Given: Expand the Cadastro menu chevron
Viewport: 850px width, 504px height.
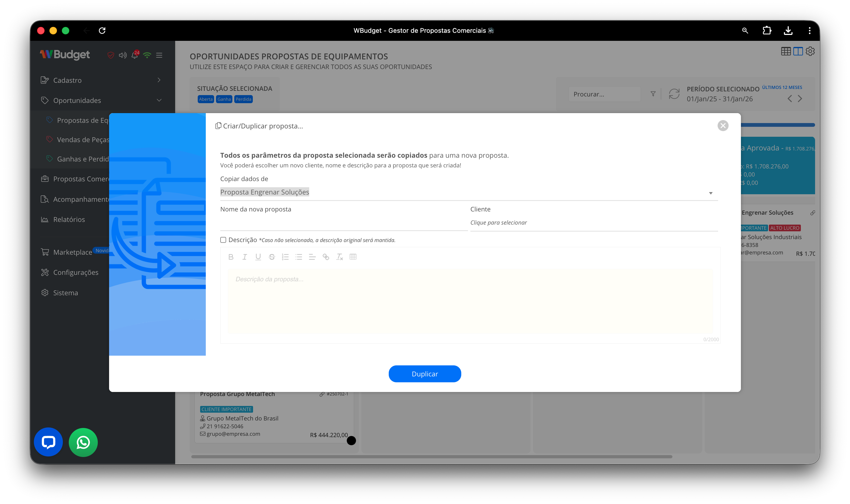Looking at the screenshot, I should tap(159, 80).
